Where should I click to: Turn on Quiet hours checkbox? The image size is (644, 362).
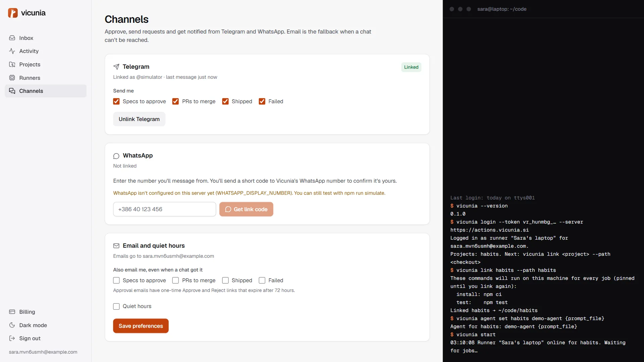pyautogui.click(x=116, y=306)
